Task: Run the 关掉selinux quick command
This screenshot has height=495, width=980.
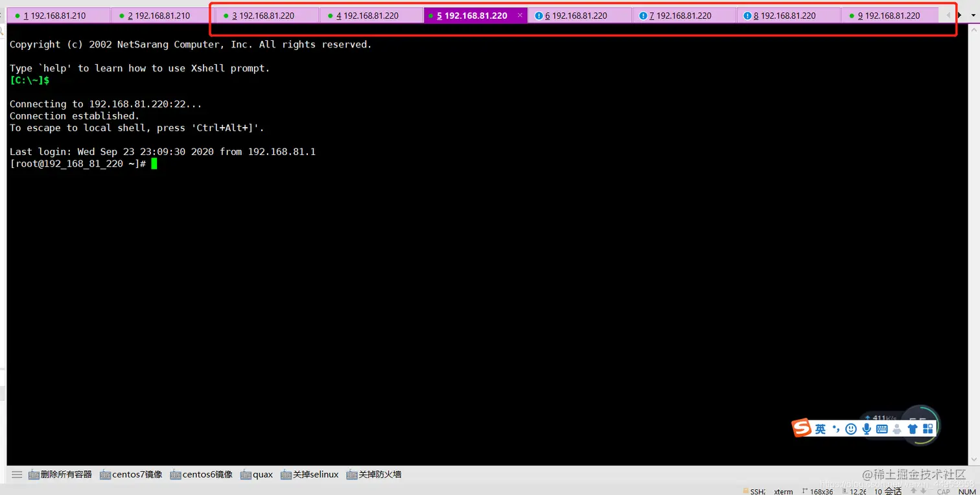Action: point(309,474)
